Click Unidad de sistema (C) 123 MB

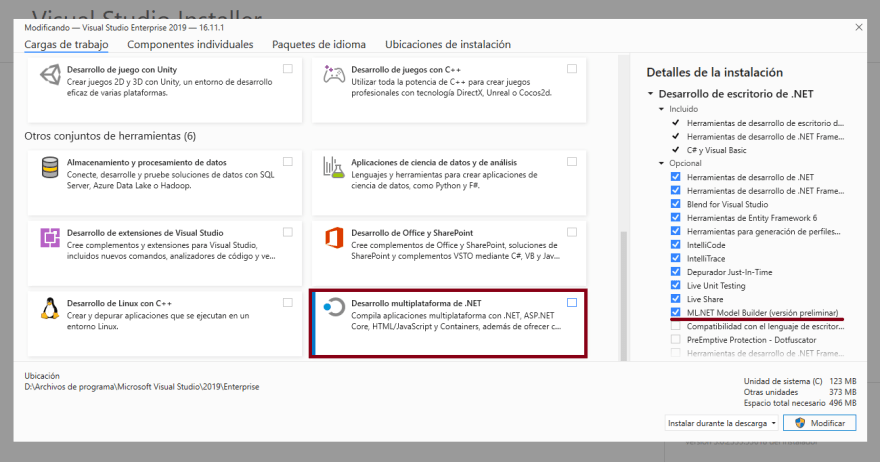coord(800,381)
